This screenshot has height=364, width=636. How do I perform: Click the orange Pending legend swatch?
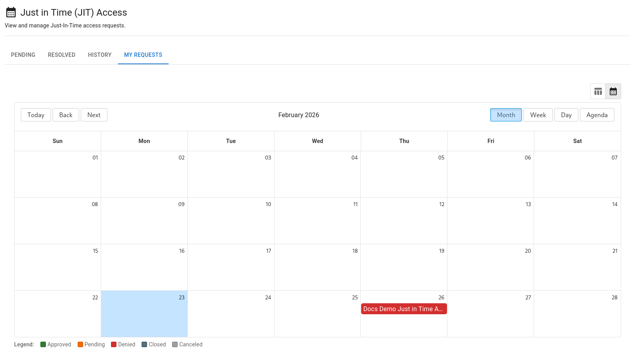(80, 344)
